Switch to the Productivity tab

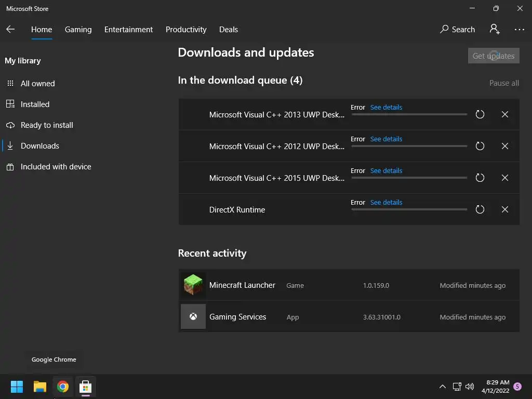(x=186, y=30)
